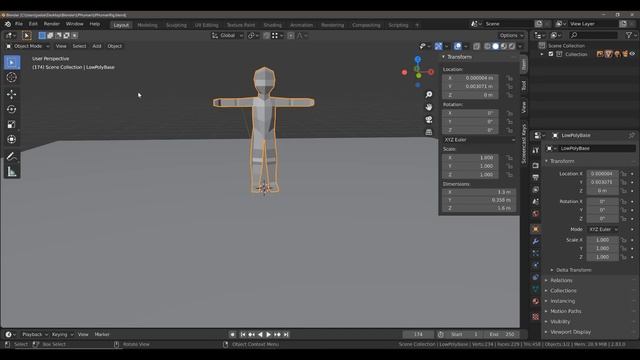Switch to the Sculpting workspace tab
Viewport: 640px width, 360px height.
[176, 25]
